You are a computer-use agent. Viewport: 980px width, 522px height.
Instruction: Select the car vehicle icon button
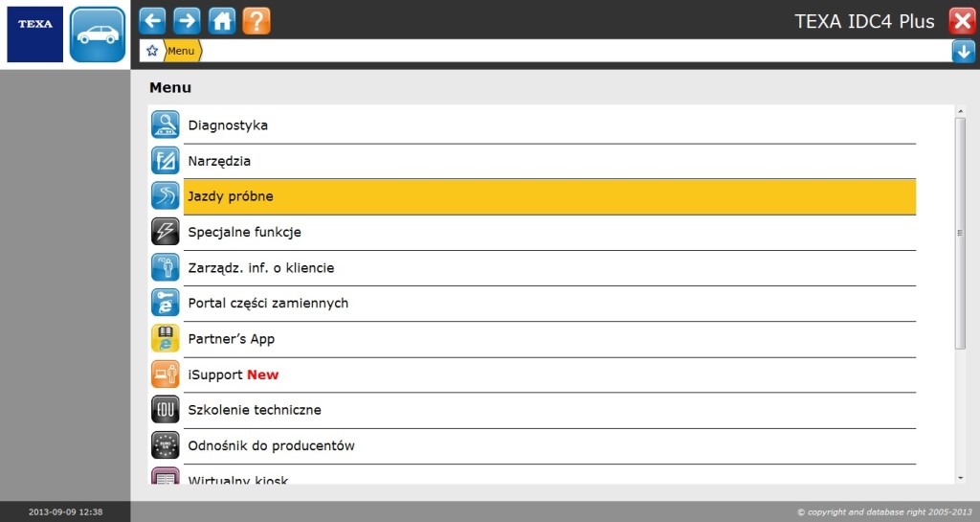pos(98,34)
